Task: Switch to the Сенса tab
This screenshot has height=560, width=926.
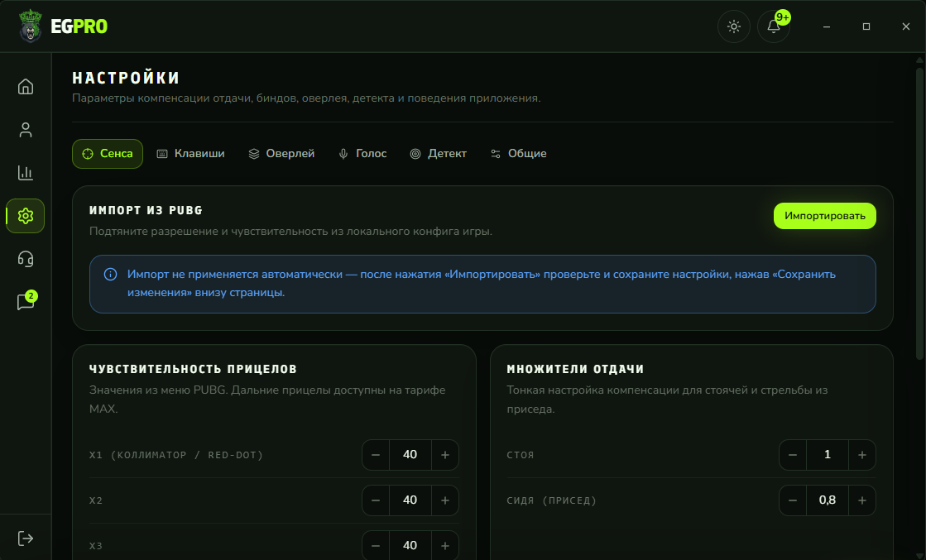Action: pos(108,154)
